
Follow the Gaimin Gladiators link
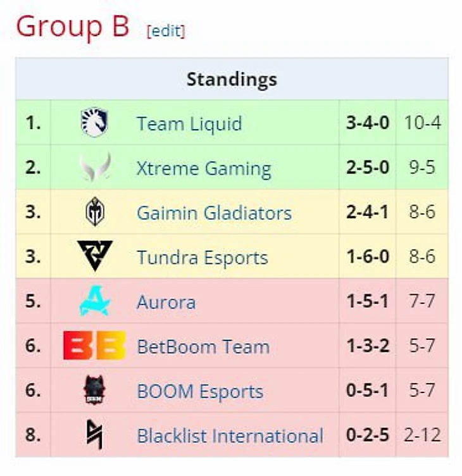215,213
